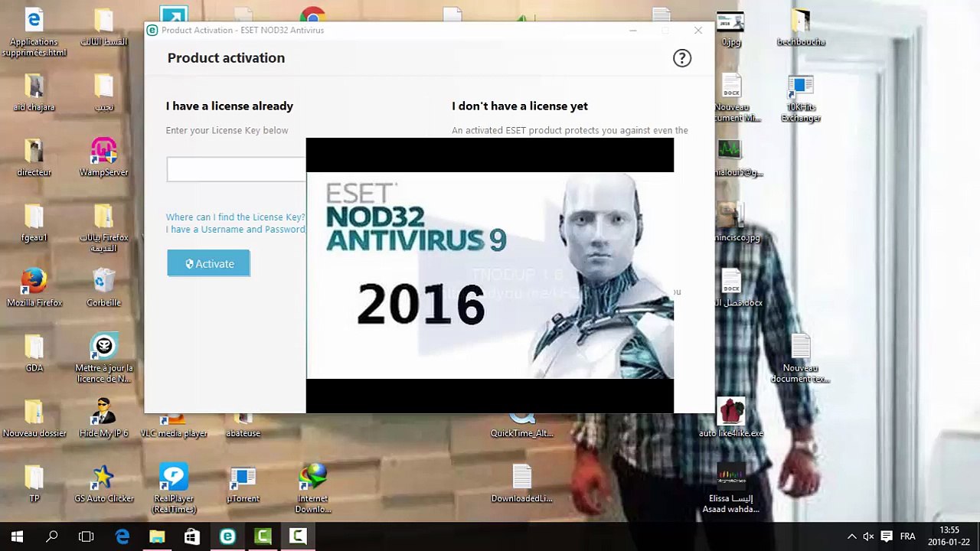The image size is (980, 551).
Task: Click the muted volume tray icon
Action: click(x=868, y=536)
